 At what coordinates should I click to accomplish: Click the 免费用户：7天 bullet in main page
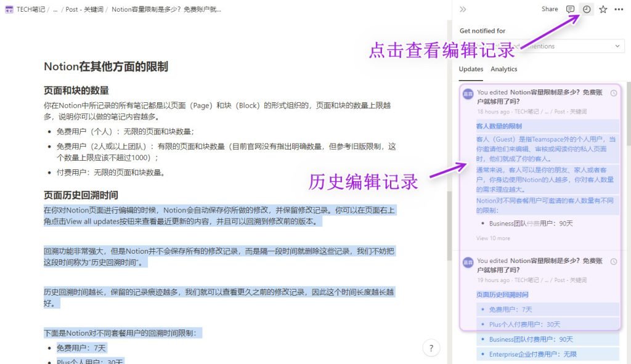81,348
